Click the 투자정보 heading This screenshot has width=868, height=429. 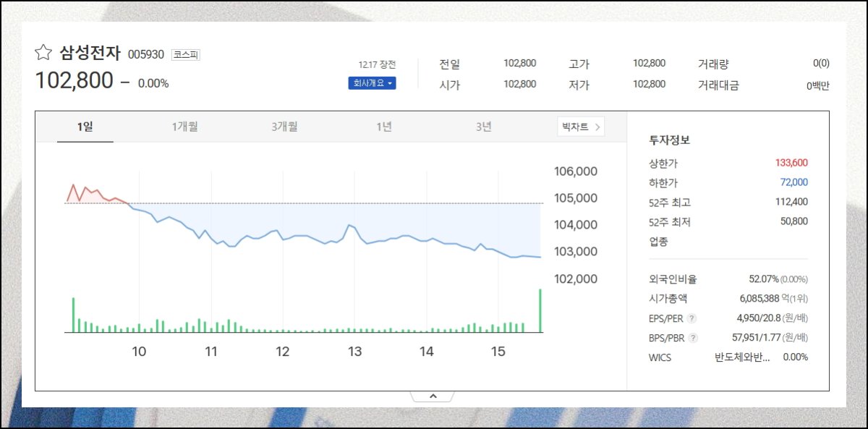pos(670,140)
